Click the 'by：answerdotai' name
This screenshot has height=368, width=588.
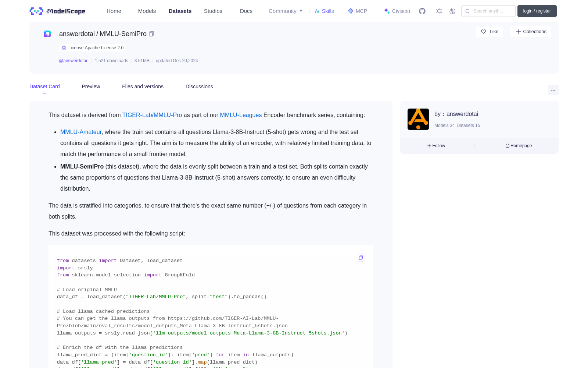[x=456, y=114]
